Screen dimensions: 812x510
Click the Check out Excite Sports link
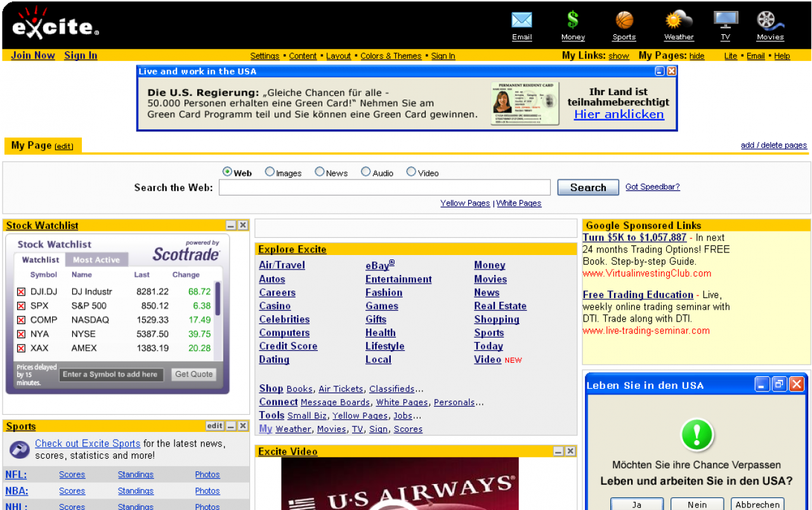click(88, 443)
